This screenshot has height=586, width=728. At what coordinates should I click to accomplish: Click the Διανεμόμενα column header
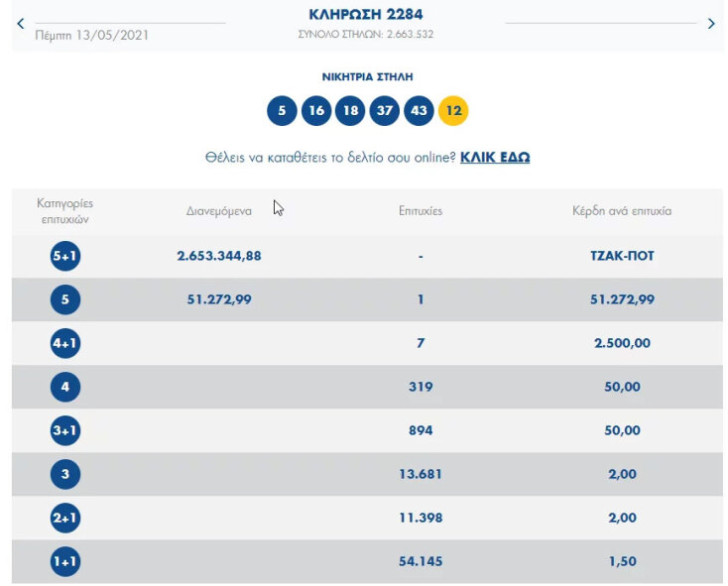click(219, 211)
